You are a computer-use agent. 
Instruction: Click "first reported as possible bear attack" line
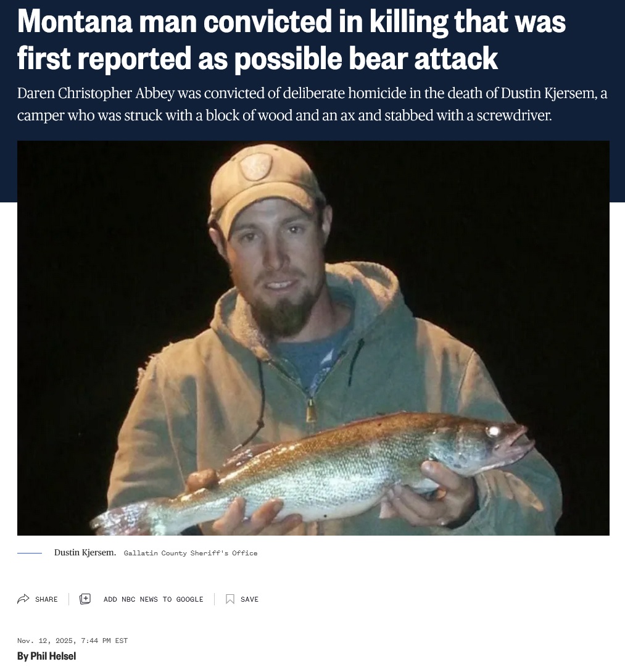tap(257, 58)
